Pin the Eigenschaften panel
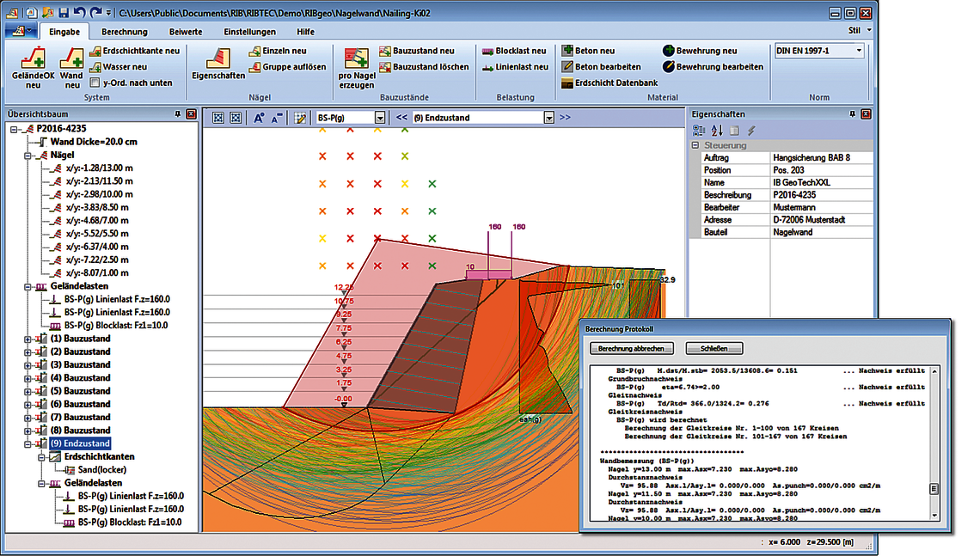The width and height of the screenshot is (980, 556). 852,114
